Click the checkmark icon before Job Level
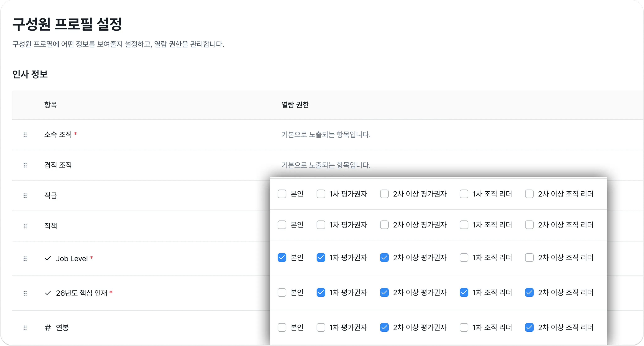Viewport: 644px width, 346px height. click(x=48, y=258)
